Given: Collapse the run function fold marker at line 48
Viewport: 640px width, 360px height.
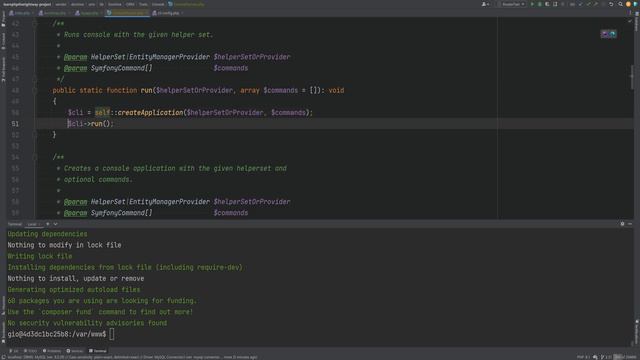Looking at the screenshot, I should point(35,90).
